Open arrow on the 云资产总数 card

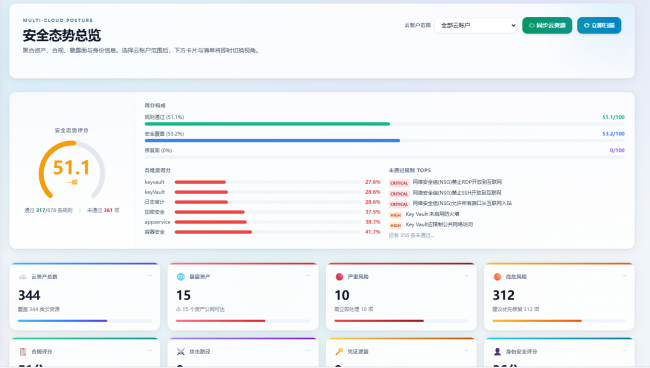point(149,276)
